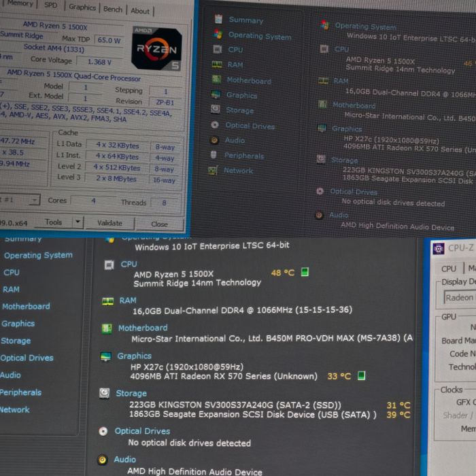Select Audio in the bottom Speccy sidebar
Viewport: 476px width, 476px height.
(10, 375)
